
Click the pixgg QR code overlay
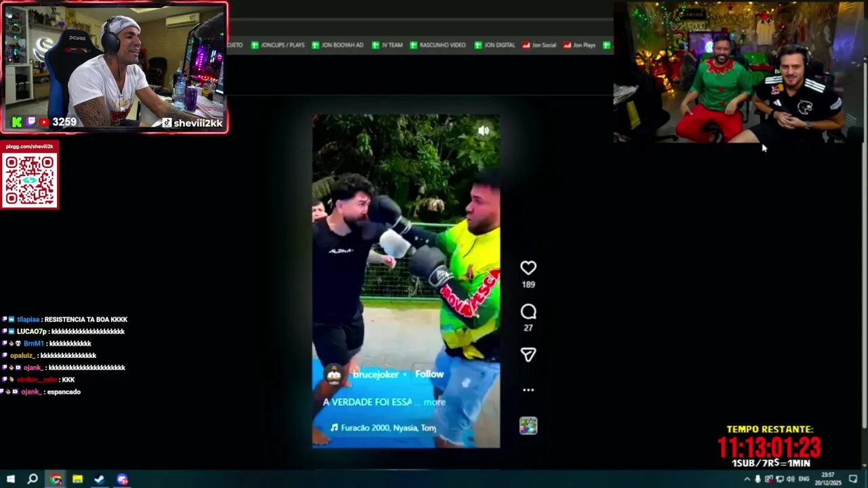point(29,181)
